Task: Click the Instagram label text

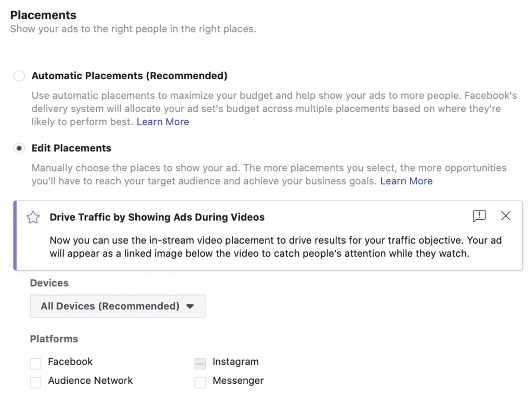Action: [235, 361]
